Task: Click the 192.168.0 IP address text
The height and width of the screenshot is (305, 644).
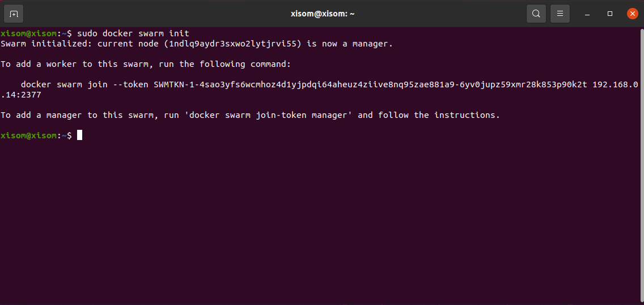Action: click(615, 84)
